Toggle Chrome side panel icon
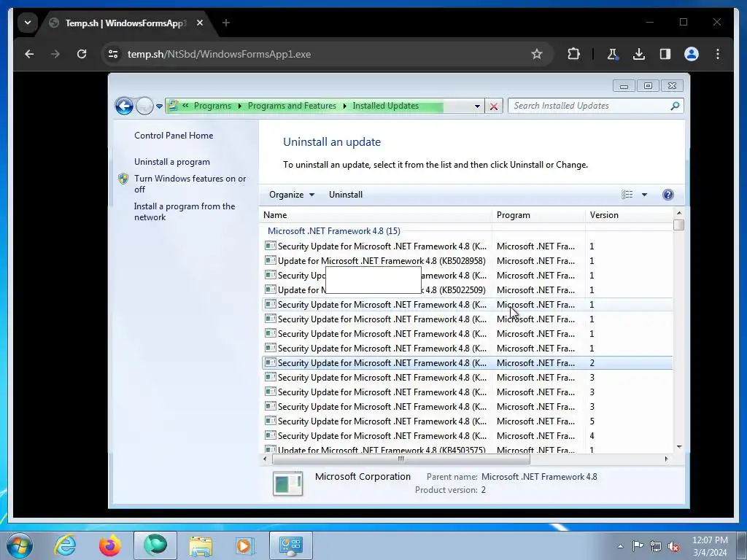Screen dimensions: 747x560 point(665,54)
